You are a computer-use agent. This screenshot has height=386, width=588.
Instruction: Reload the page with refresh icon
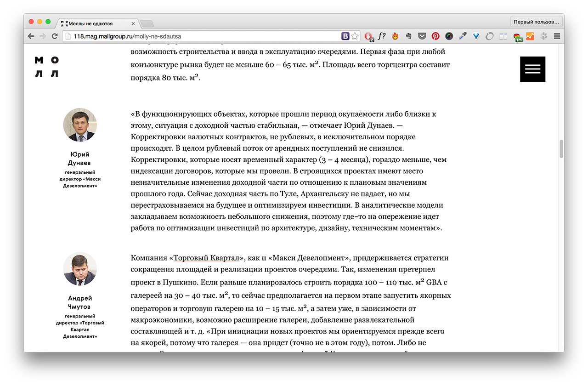[x=55, y=36]
